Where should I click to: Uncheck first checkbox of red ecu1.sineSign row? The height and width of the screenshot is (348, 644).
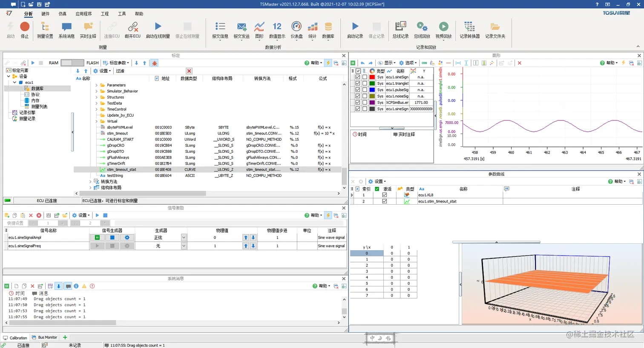coord(358,77)
